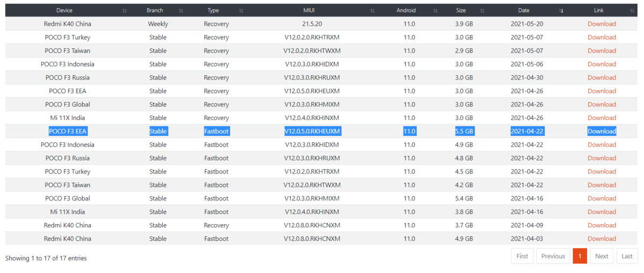Viewport: 644px width, 273px height.
Task: Download POCO F3 Russia Recovery ROM
Action: click(x=602, y=77)
